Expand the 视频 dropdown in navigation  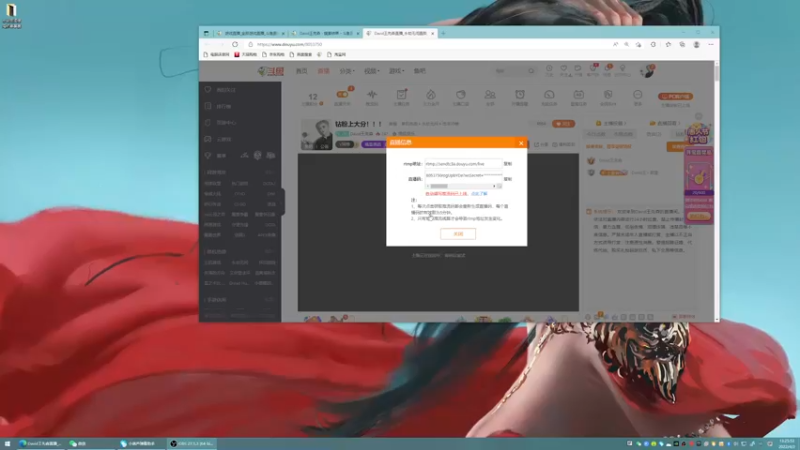[x=371, y=71]
